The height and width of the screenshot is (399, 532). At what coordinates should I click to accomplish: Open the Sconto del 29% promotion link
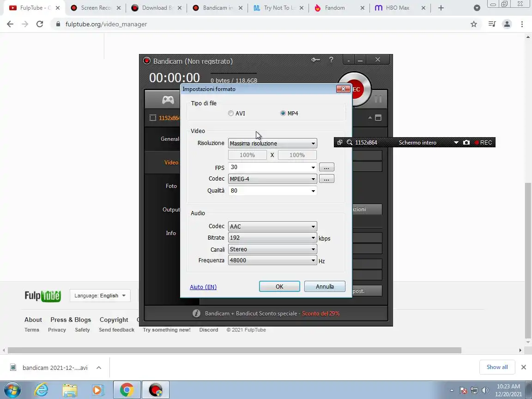pos(320,314)
